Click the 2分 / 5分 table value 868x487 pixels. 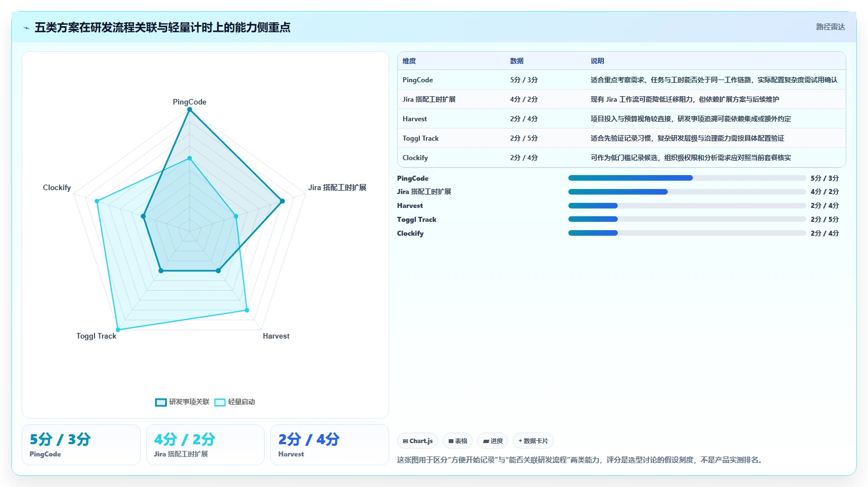point(524,138)
